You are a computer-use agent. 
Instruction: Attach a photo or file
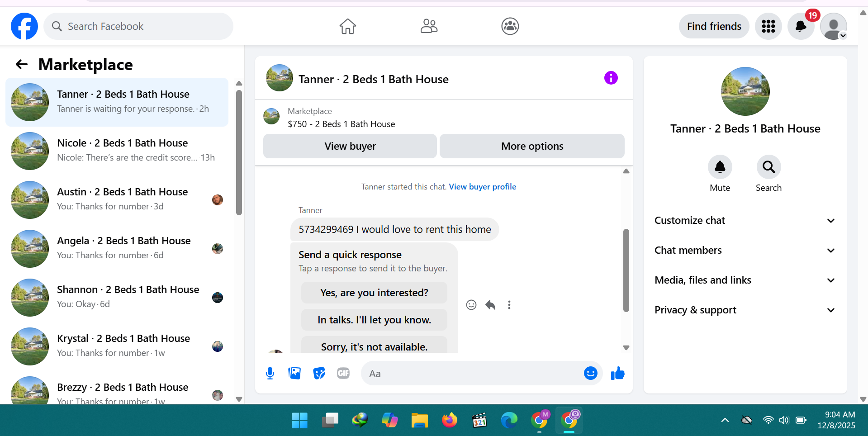294,373
